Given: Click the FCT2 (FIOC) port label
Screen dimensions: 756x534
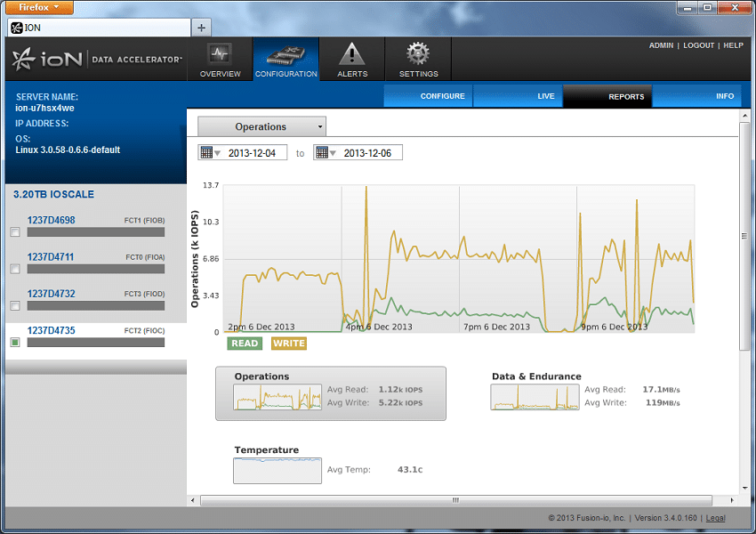Looking at the screenshot, I should click(144, 330).
